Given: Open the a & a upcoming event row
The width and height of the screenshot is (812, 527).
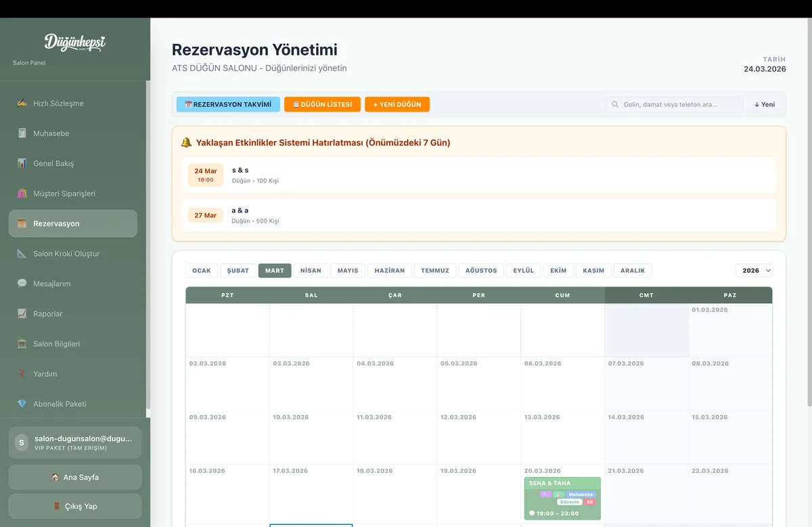Looking at the screenshot, I should pyautogui.click(x=479, y=215).
